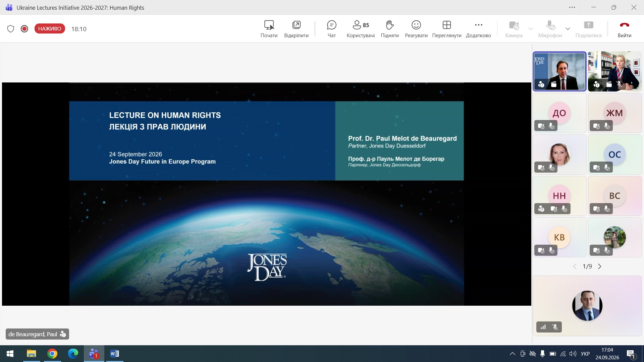
Task: Expand the microphone options dropdown arrow
Action: [x=568, y=29]
